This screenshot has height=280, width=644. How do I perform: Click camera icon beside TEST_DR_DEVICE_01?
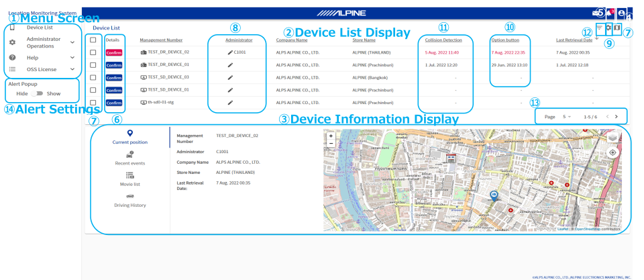click(144, 65)
